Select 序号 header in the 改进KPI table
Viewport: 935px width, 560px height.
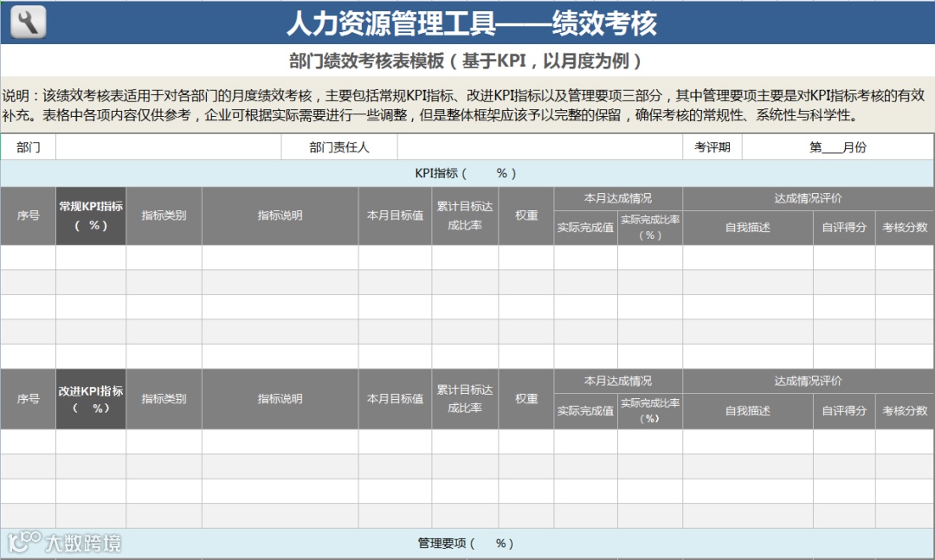pos(28,399)
